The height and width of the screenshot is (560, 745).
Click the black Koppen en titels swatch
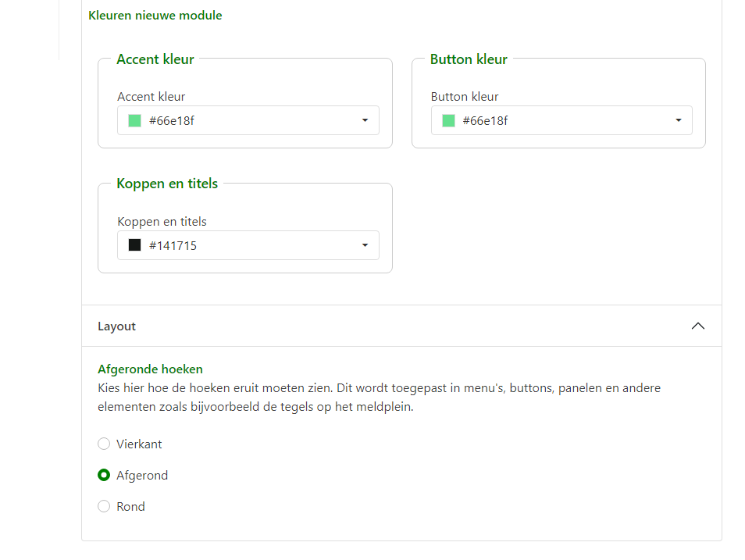[x=134, y=245]
